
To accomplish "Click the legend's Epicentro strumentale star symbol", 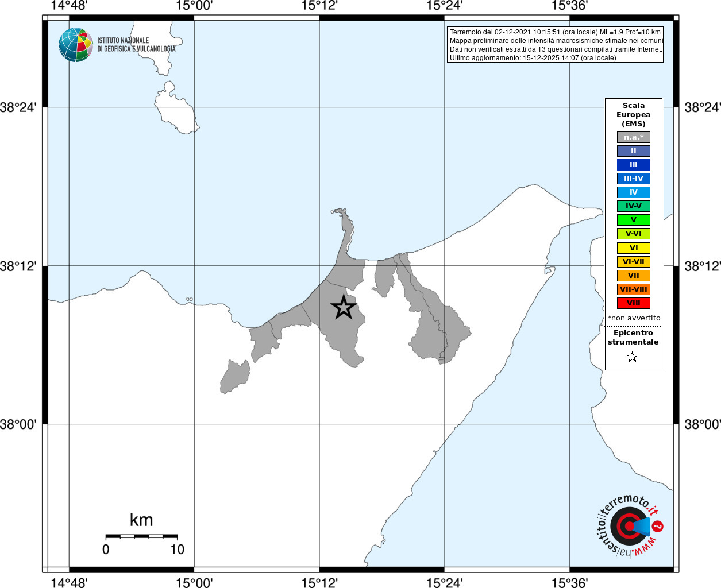I will pyautogui.click(x=633, y=357).
